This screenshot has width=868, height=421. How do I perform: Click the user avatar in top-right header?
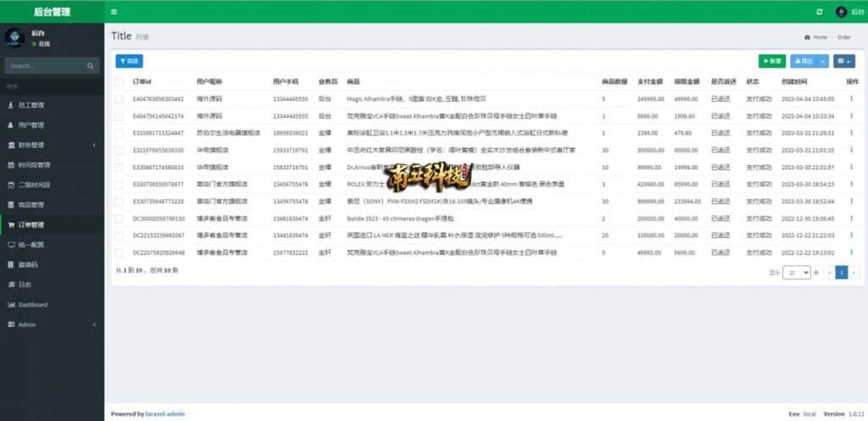coord(841,12)
